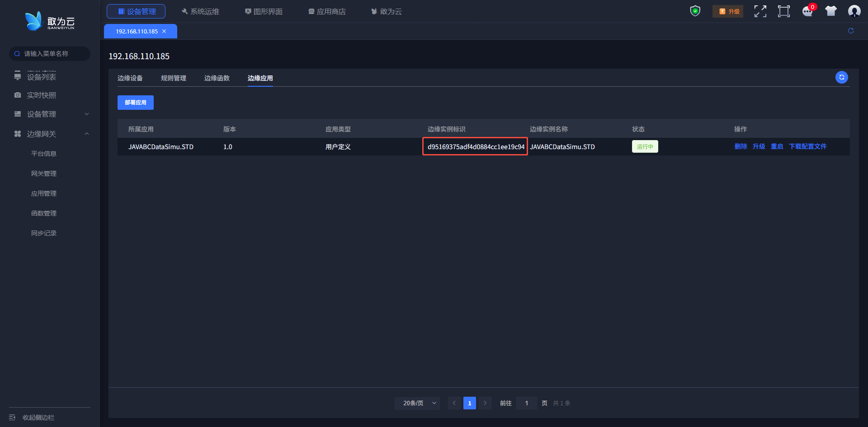The width and height of the screenshot is (868, 427).
Task: Toggle fullscreen with the expand arrows icon
Action: [x=760, y=11]
